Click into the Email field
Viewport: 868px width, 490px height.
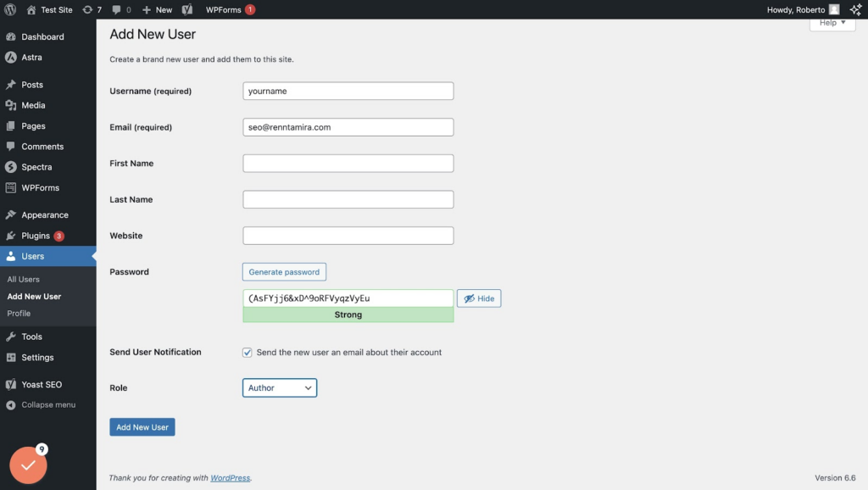pos(348,127)
